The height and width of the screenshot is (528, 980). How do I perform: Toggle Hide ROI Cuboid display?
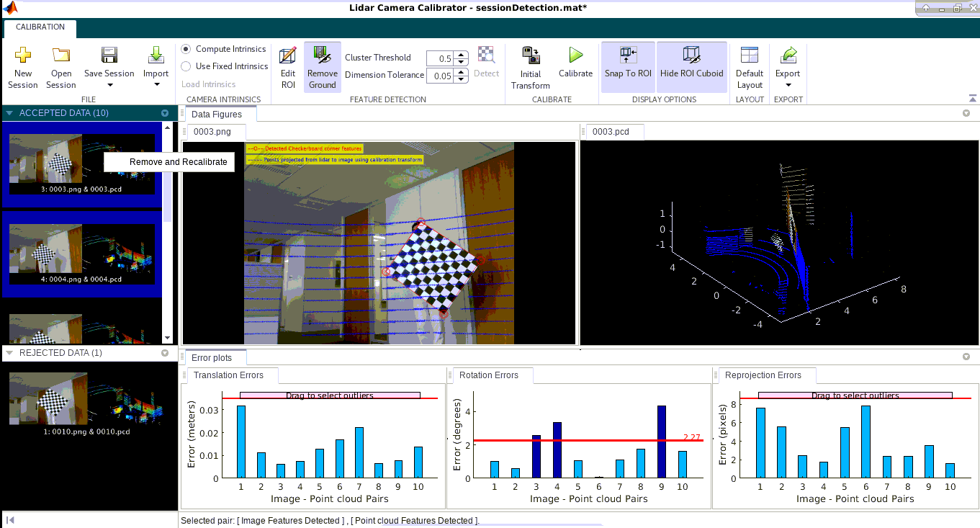[691, 65]
